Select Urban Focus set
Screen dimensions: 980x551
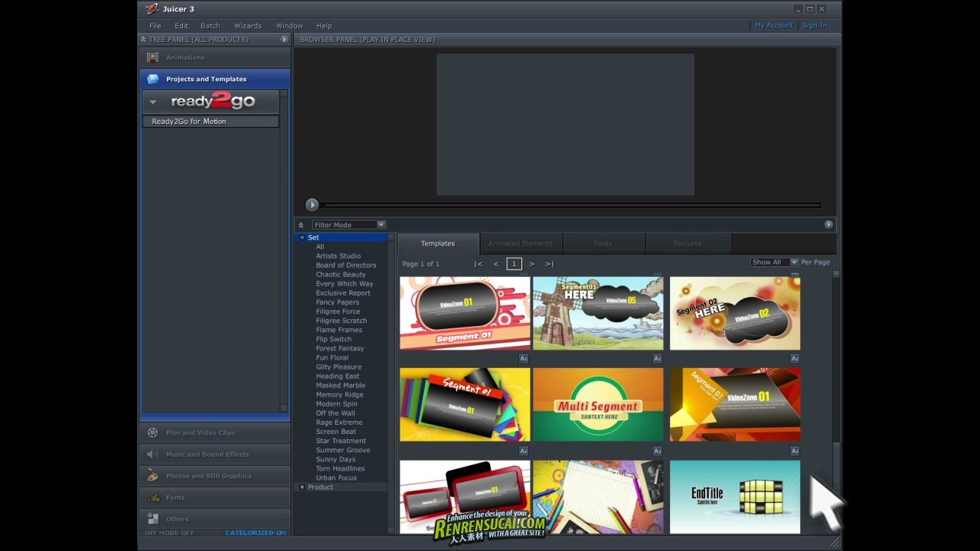coord(336,478)
